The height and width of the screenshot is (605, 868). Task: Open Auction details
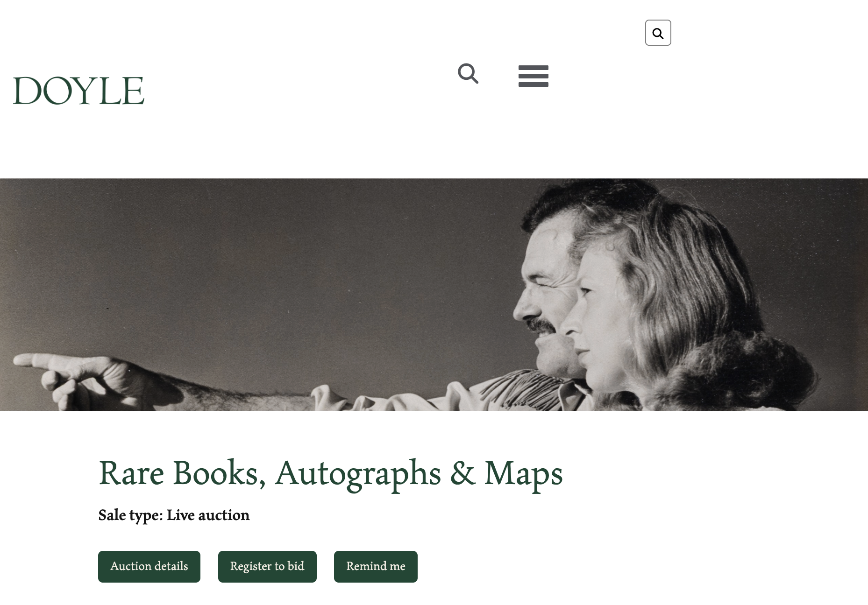pyautogui.click(x=149, y=566)
